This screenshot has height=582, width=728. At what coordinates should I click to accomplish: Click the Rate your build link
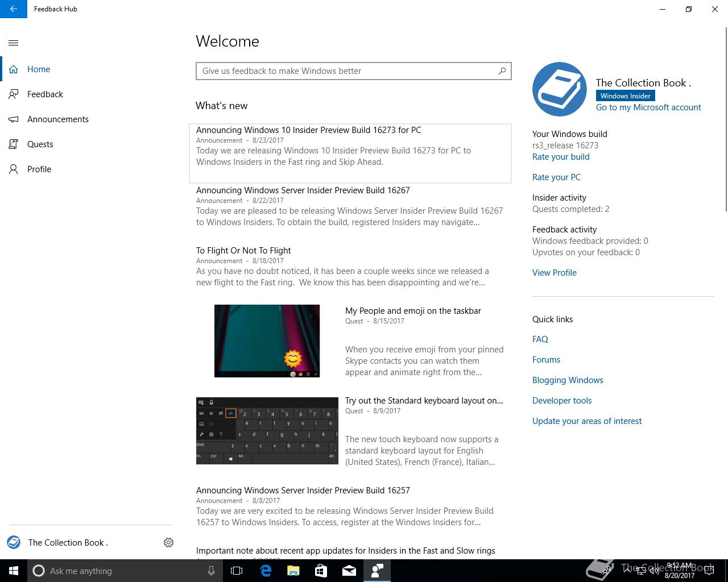[561, 157]
